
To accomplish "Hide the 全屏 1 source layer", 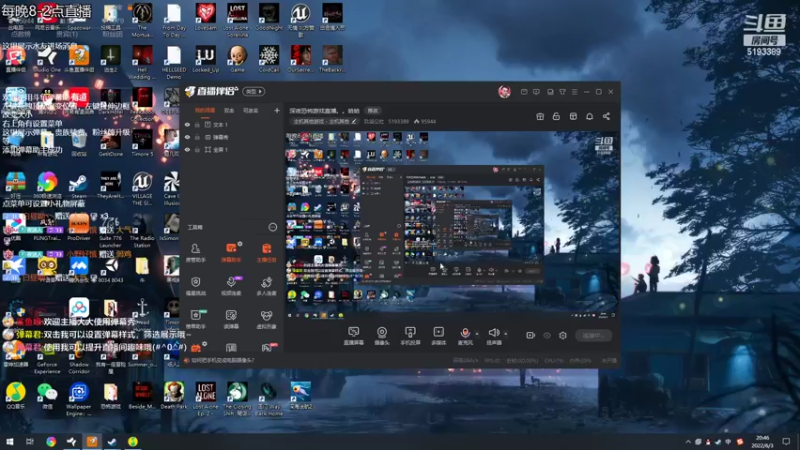I will [187, 149].
